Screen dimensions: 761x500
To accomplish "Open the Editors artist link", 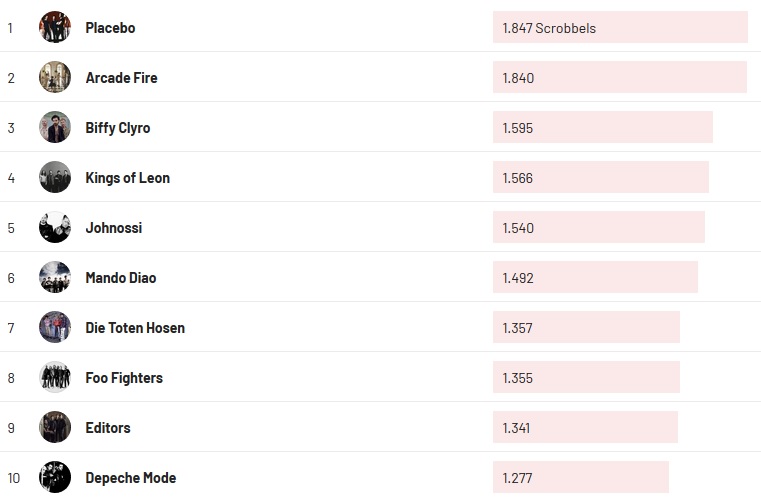I will (108, 428).
